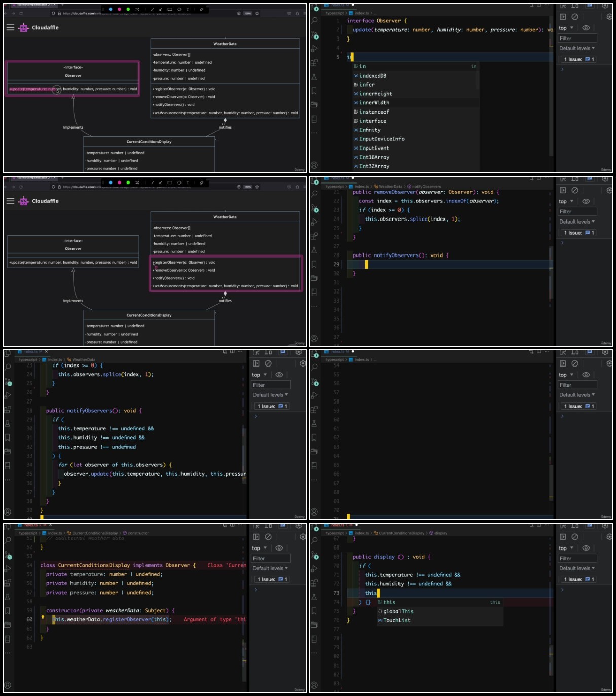This screenshot has height=696, width=616.
Task: Choose 'TouchList' from the suggestion list under 'this'
Action: point(440,620)
